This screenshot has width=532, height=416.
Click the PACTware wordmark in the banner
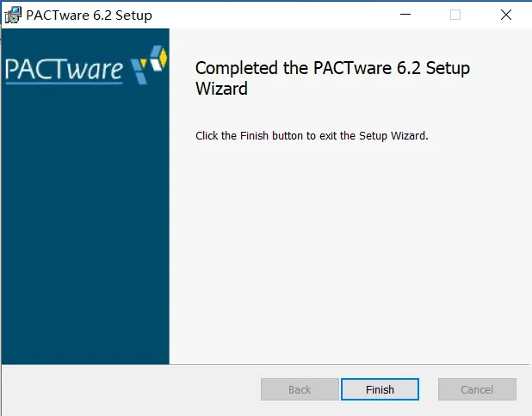point(65,68)
